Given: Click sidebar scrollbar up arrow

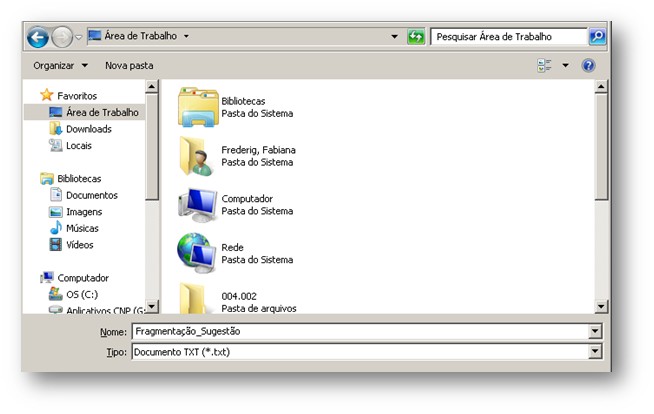Looking at the screenshot, I should point(151,86).
